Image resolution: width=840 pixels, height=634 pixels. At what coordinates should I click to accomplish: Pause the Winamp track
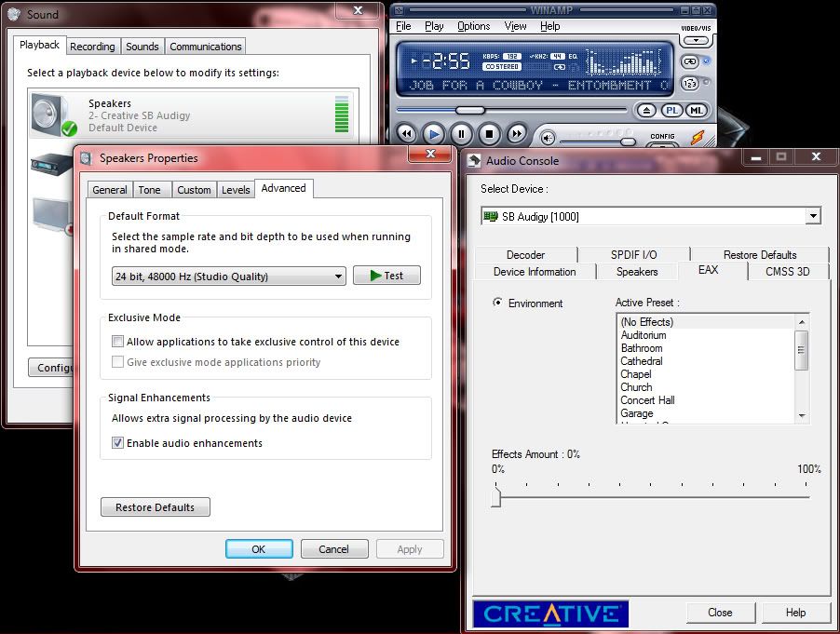pos(460,134)
